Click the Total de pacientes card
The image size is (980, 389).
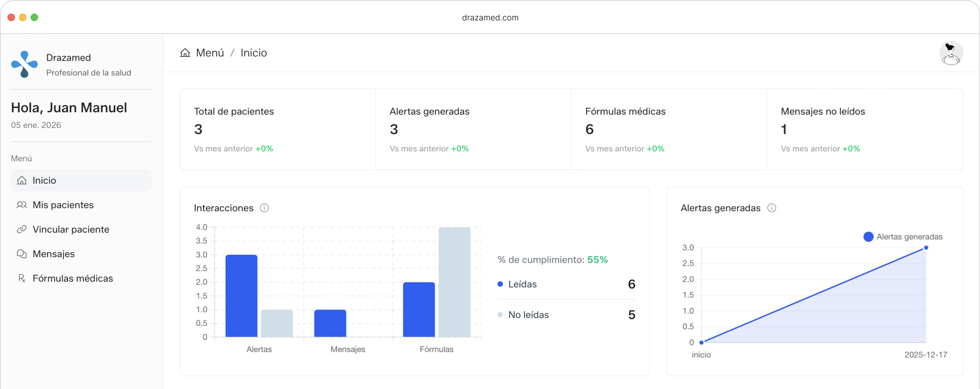click(277, 129)
